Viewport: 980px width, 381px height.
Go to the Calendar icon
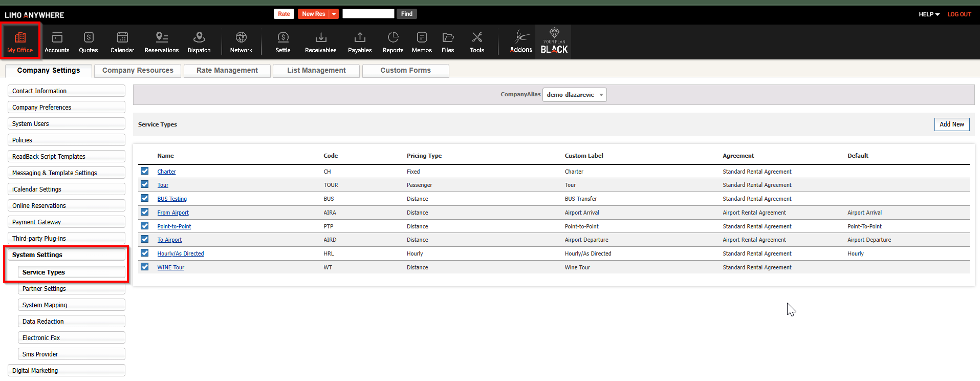pos(122,41)
